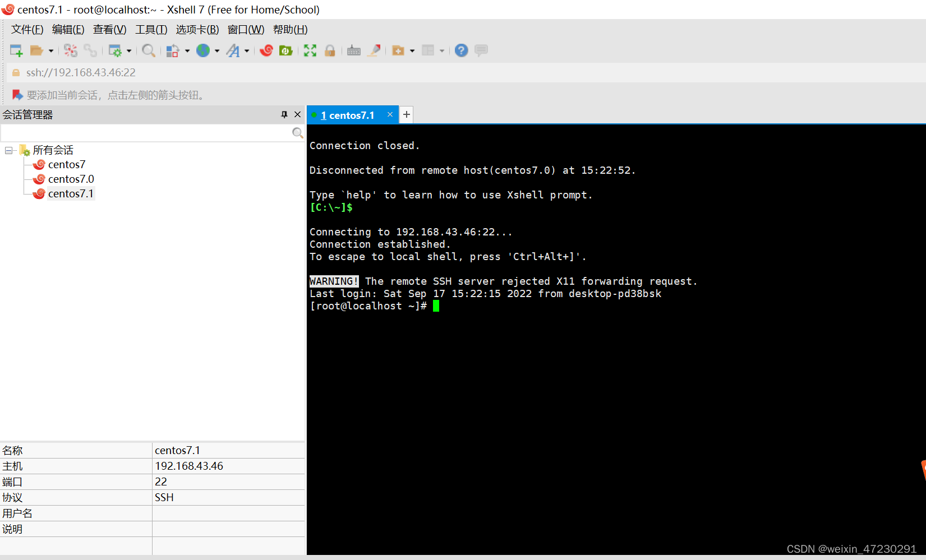
Task: Click the Disconnect icon in toolbar
Action: click(x=71, y=50)
